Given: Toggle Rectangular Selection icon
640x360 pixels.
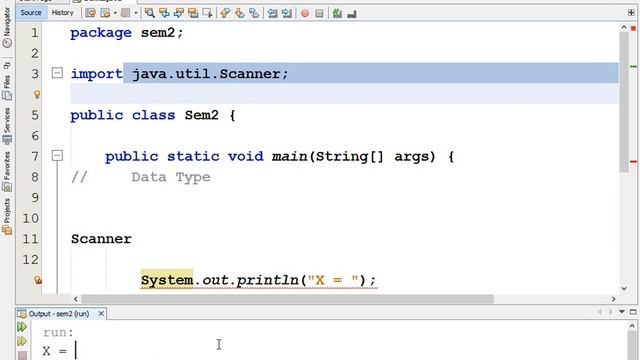Looking at the screenshot, I should pyautogui.click(x=207, y=13).
